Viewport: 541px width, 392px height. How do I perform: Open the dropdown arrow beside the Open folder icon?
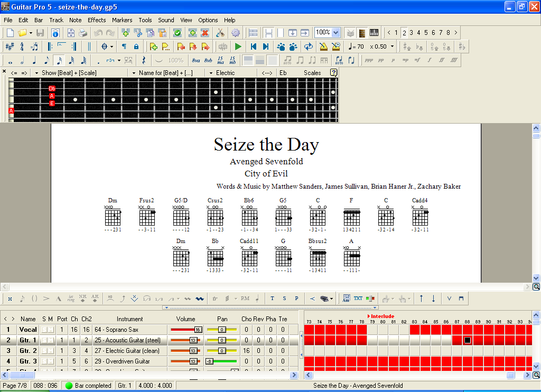point(31,33)
